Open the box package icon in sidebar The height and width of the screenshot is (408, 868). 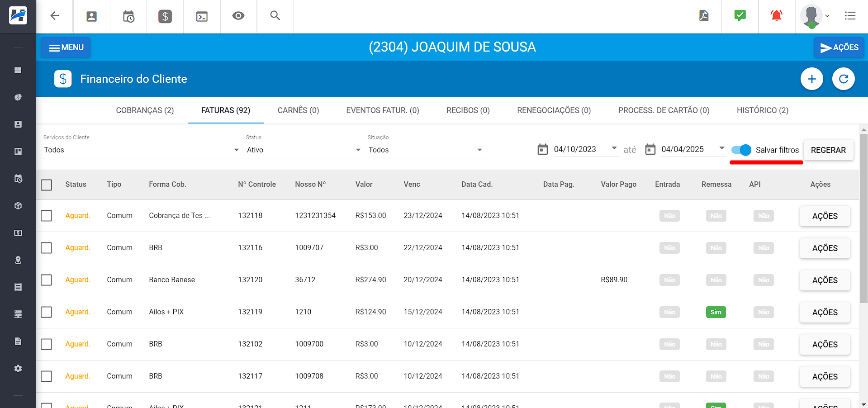pyautogui.click(x=18, y=206)
